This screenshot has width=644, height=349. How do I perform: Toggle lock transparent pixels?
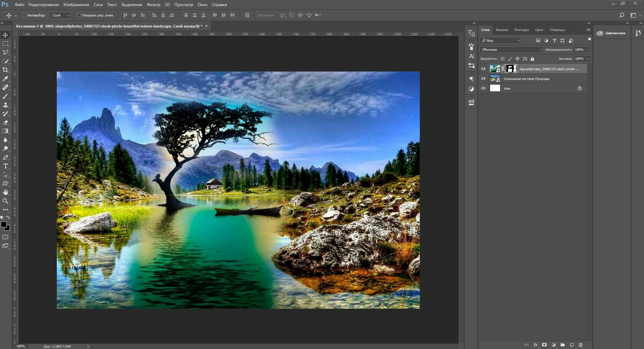[503, 59]
